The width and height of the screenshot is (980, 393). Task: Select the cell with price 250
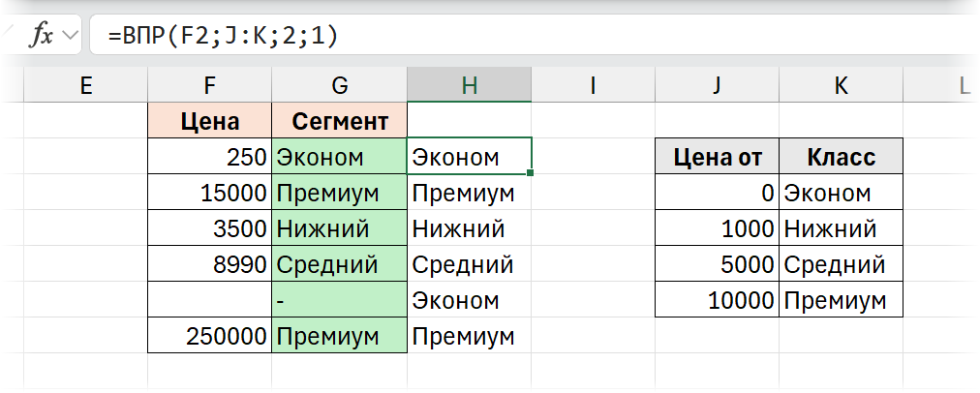209,157
